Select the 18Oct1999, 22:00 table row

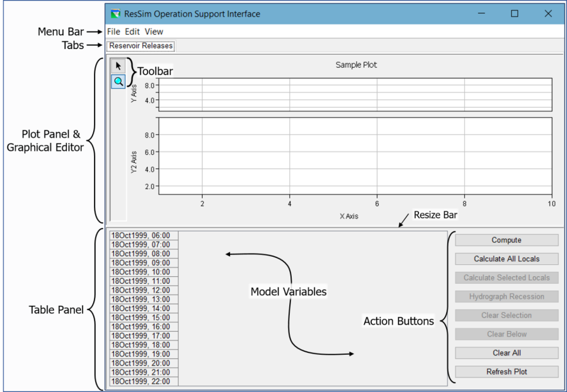tap(144, 381)
